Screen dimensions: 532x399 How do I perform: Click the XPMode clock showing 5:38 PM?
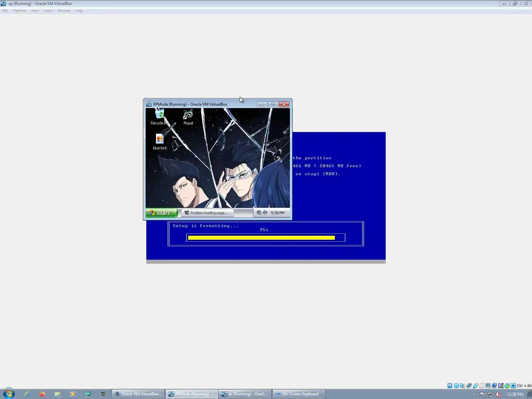point(277,213)
